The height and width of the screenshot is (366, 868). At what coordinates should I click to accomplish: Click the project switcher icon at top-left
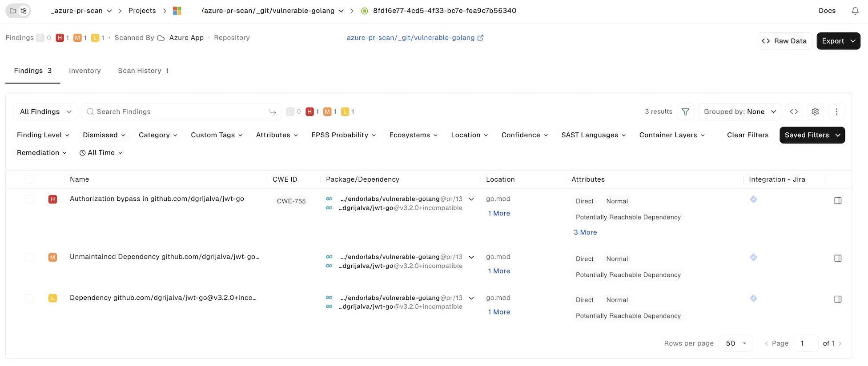tap(18, 11)
